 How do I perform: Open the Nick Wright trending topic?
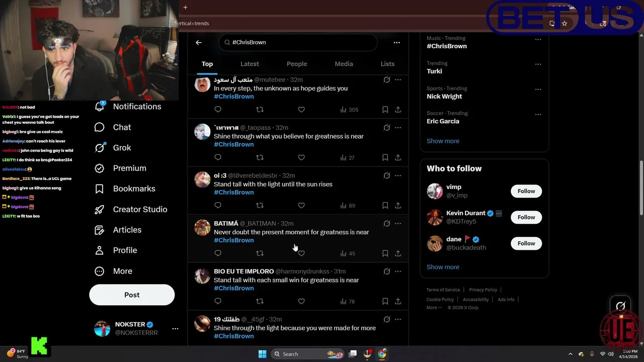pos(444,97)
